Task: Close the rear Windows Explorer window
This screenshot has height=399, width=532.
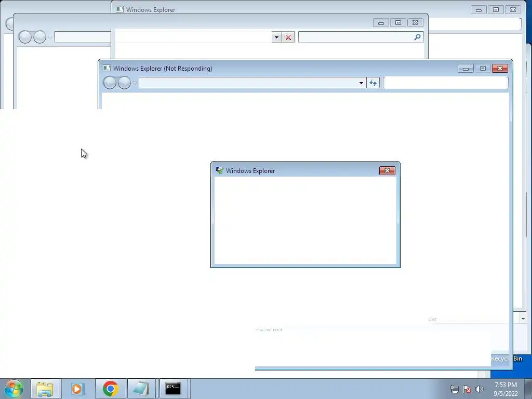Action: click(513, 10)
